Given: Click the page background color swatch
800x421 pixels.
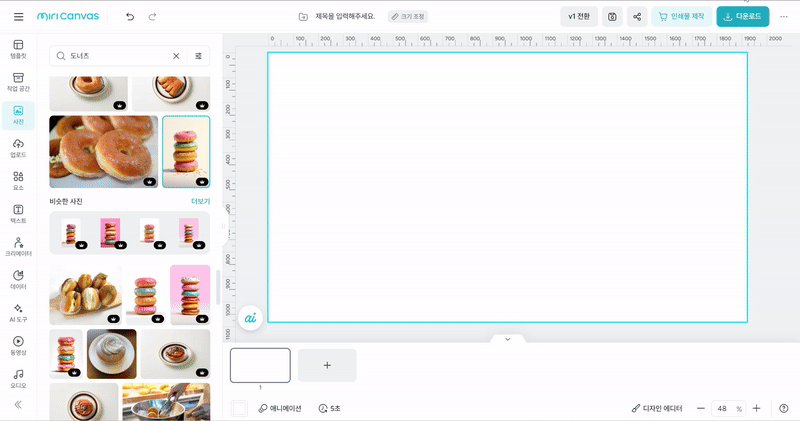Looking at the screenshot, I should click(x=239, y=408).
